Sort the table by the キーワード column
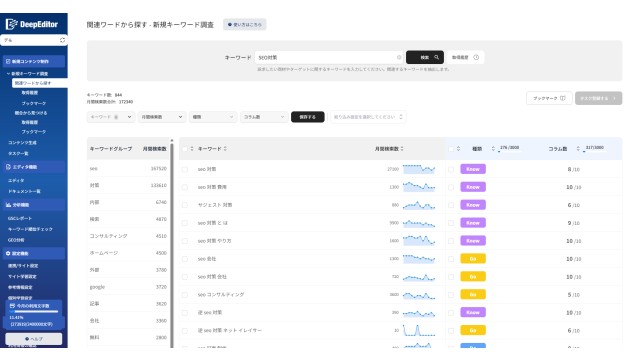This screenshot has width=640, height=360. [x=225, y=149]
